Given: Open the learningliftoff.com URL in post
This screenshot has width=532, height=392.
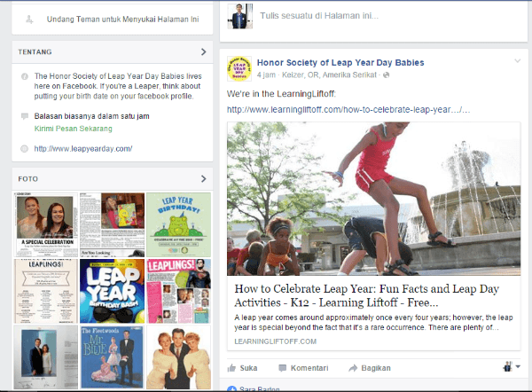Looking at the screenshot, I should pos(348,110).
